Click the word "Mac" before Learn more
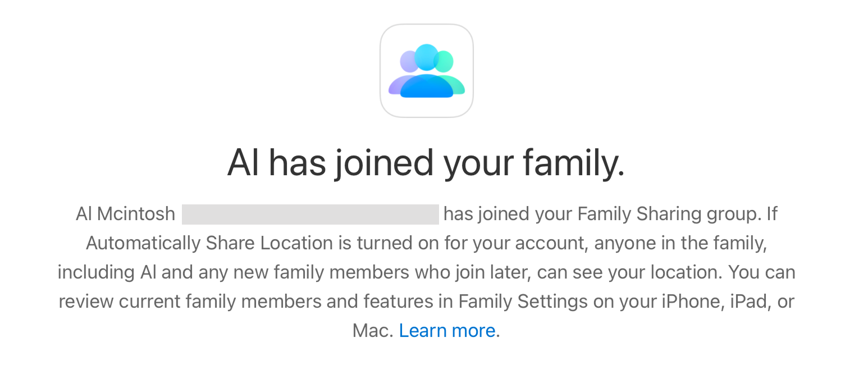The height and width of the screenshot is (365, 868). coord(372,330)
